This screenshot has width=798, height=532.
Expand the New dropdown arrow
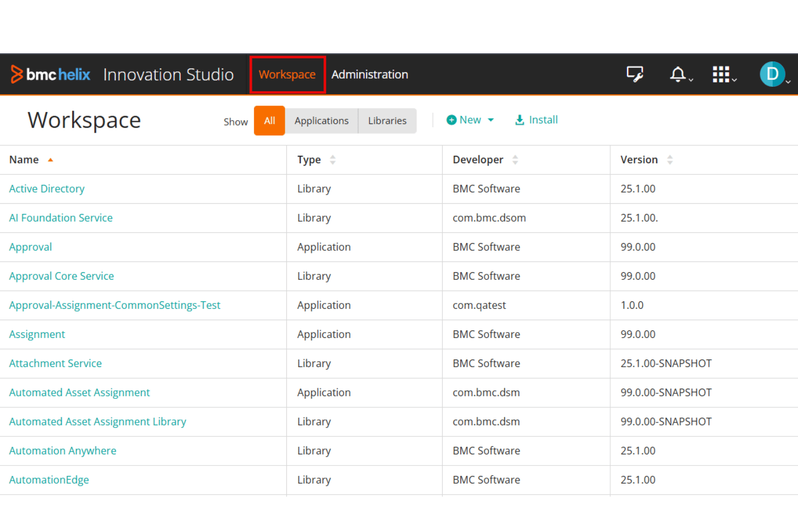click(x=491, y=120)
